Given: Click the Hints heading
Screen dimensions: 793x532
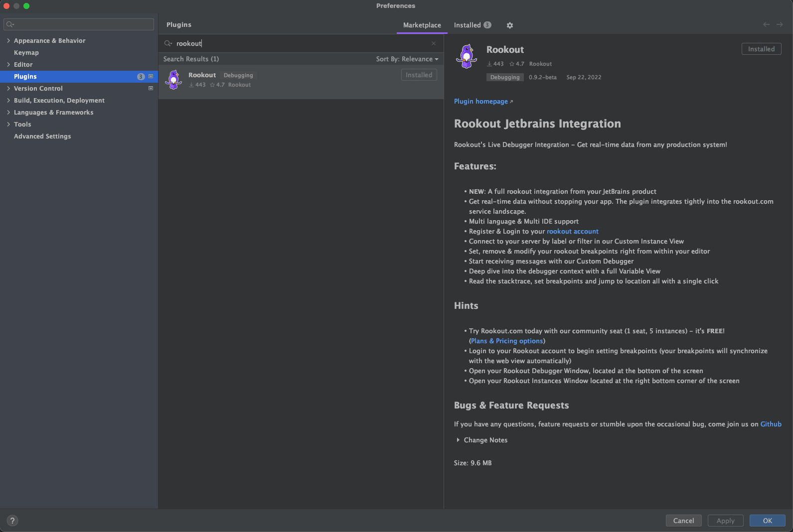Looking at the screenshot, I should 466,305.
